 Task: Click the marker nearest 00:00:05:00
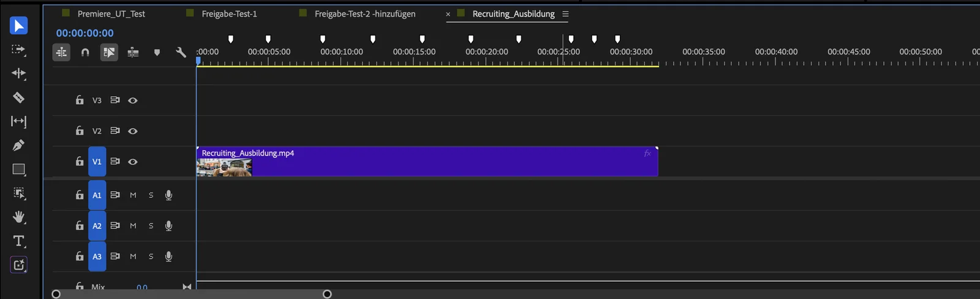point(268,39)
